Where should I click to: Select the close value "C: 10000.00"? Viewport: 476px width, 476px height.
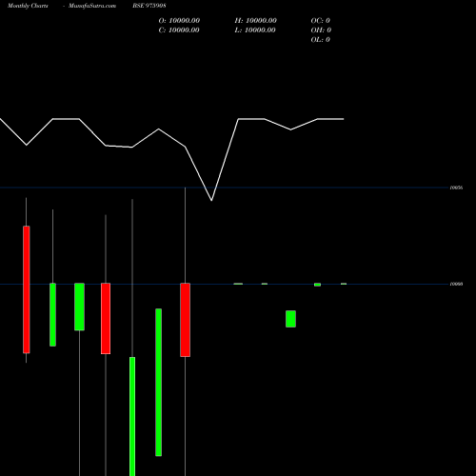(179, 30)
